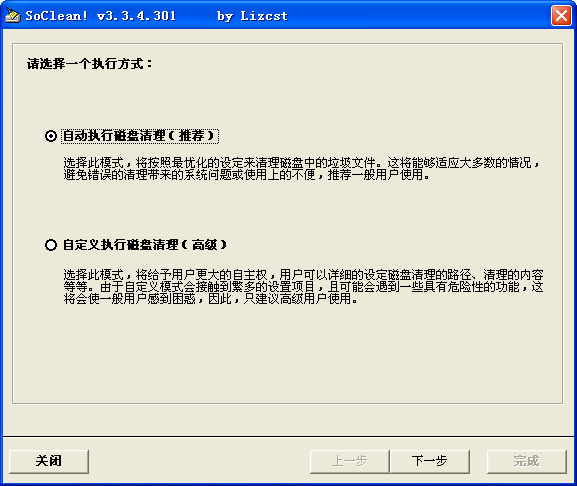Select the 自定义执行磁盘清理 radio button circle
This screenshot has height=486, width=577.
pyautogui.click(x=51, y=245)
